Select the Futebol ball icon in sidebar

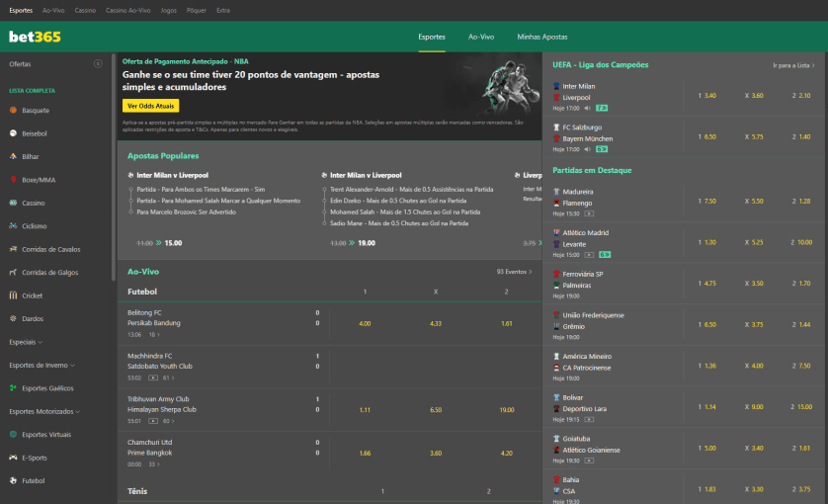[x=13, y=480]
